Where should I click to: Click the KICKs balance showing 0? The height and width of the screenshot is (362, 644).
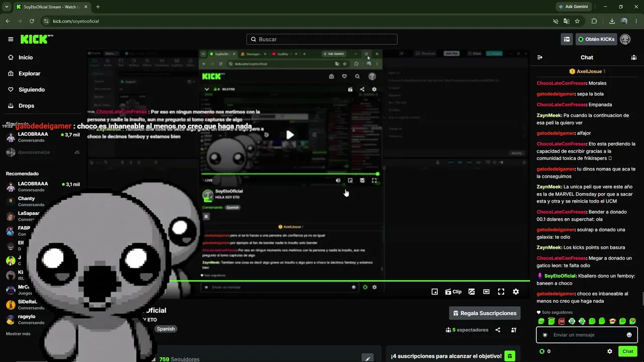pos(545,351)
